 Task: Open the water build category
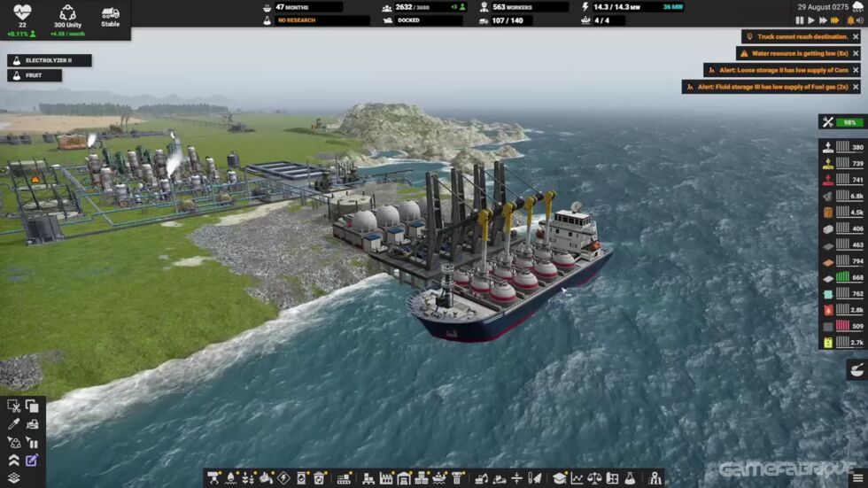231,478
